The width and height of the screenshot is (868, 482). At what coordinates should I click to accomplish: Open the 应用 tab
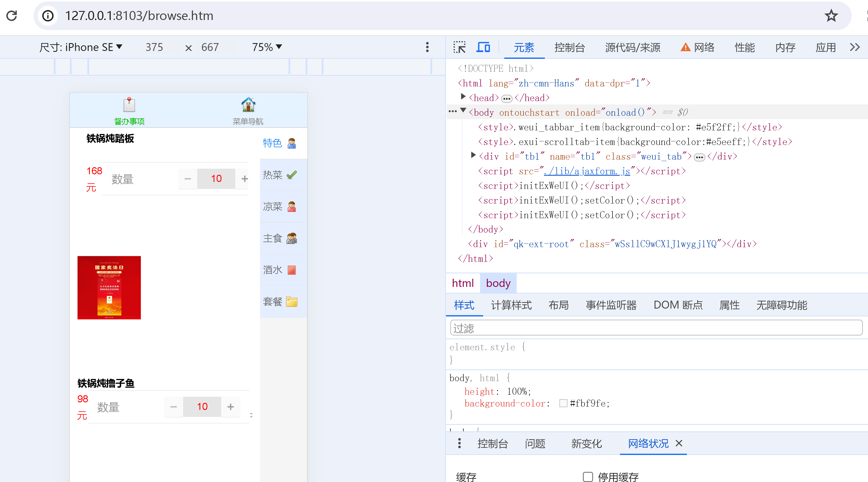click(825, 48)
